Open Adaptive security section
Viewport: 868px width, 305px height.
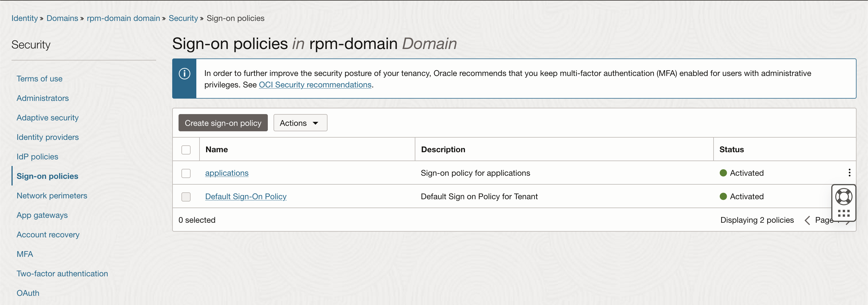(48, 118)
